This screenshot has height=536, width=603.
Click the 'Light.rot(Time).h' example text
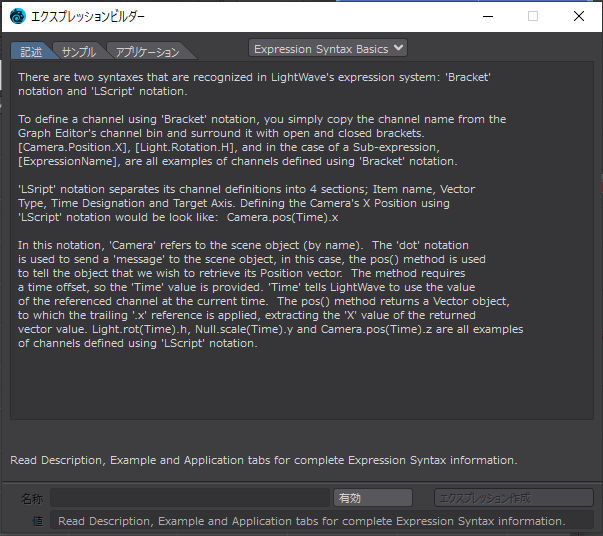coord(141,330)
